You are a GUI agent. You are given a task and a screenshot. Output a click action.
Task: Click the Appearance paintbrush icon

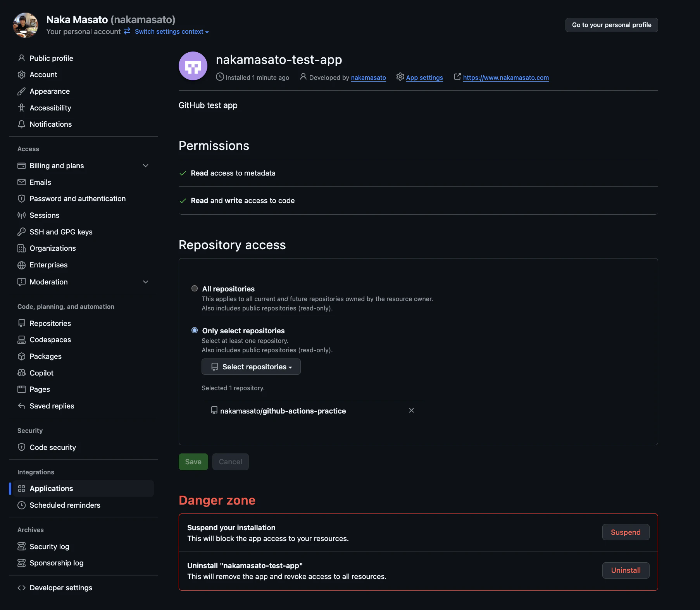22,91
